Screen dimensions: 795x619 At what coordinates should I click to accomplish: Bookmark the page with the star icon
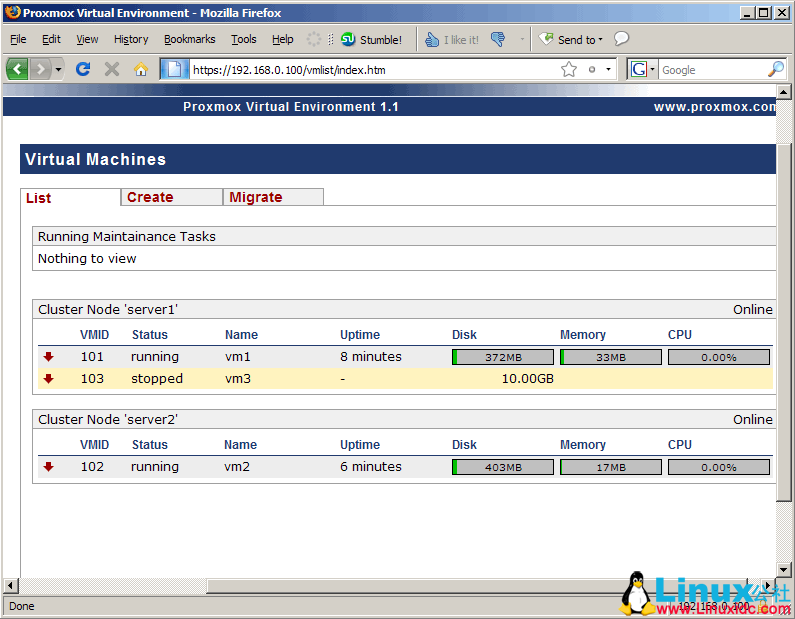[x=569, y=69]
